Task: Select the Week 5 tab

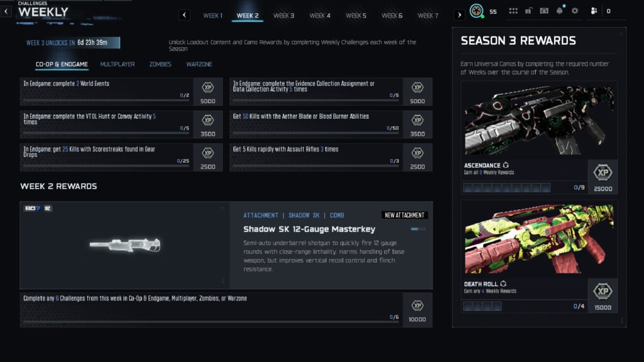Action: click(x=356, y=15)
